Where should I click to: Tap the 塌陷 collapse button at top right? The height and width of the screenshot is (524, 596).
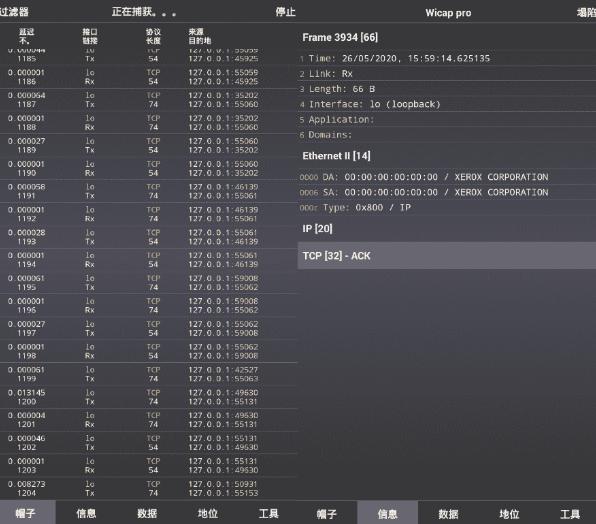click(586, 13)
